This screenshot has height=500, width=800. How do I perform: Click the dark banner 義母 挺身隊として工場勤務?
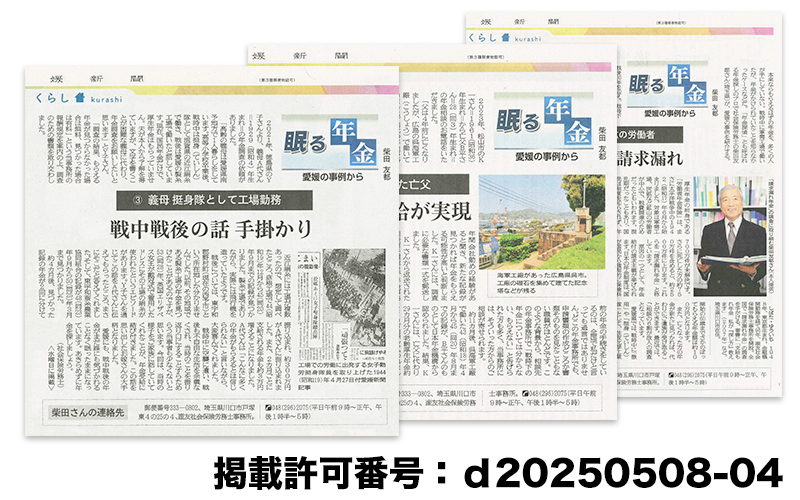214,200
